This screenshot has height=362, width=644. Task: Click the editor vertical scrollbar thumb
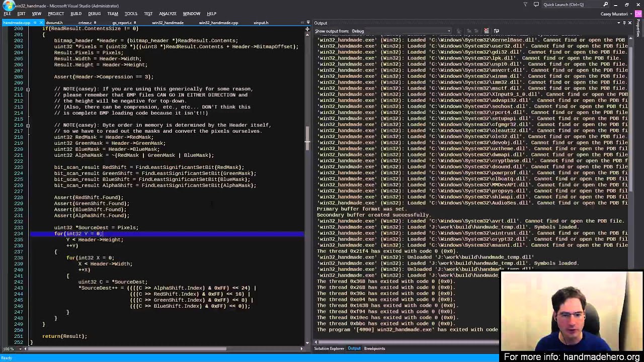tap(307, 138)
